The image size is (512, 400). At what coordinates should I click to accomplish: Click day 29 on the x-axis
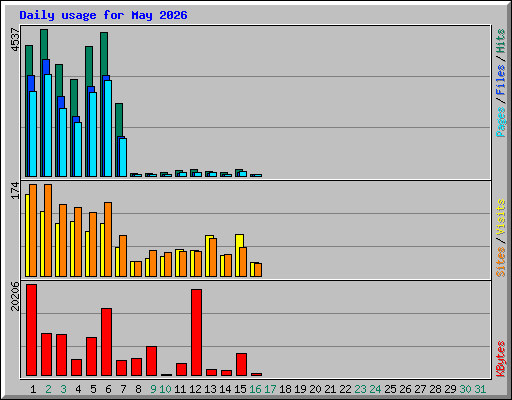(450, 389)
